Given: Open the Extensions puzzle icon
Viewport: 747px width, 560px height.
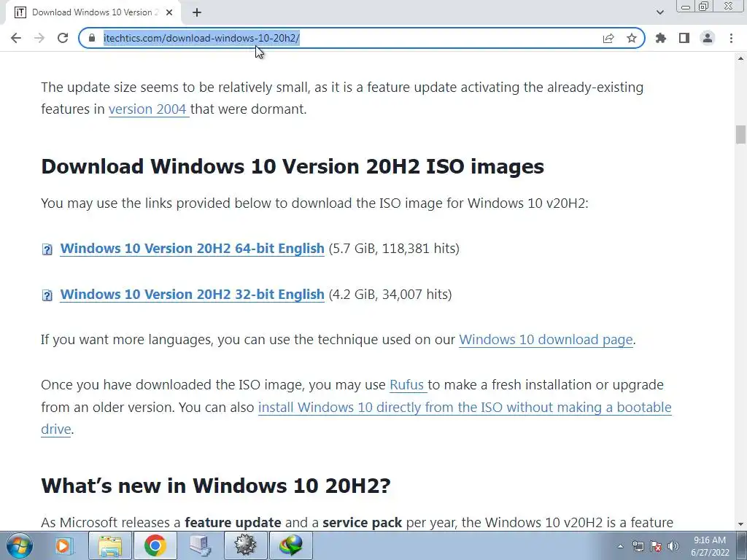Looking at the screenshot, I should 661,38.
